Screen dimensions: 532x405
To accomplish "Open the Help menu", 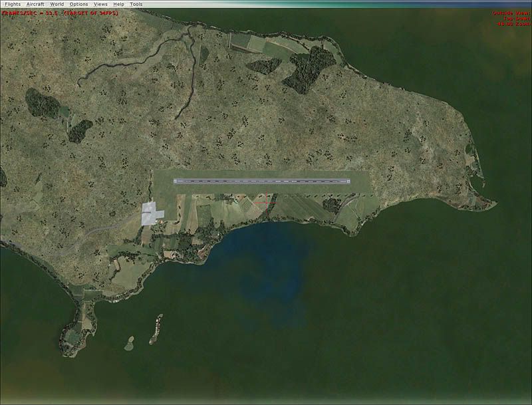I will (119, 4).
